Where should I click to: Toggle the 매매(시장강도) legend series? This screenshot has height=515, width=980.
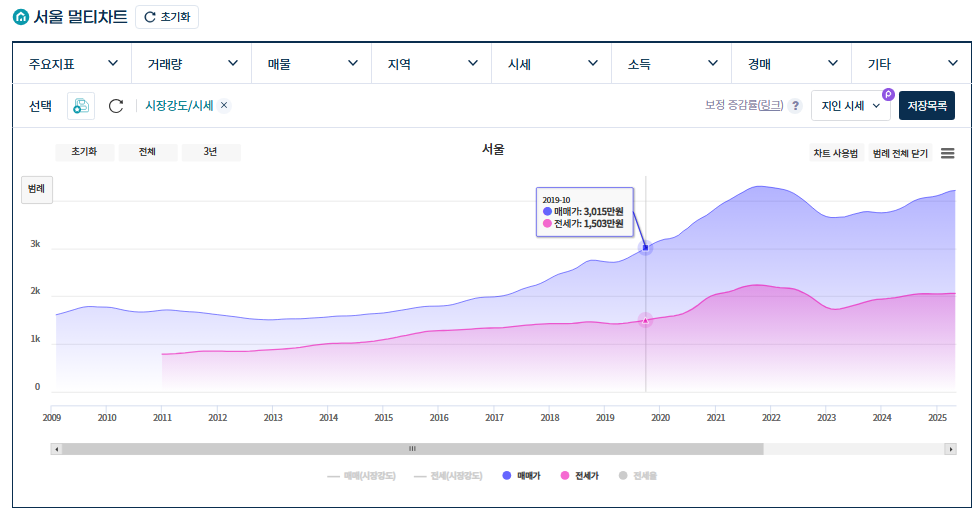coord(361,476)
